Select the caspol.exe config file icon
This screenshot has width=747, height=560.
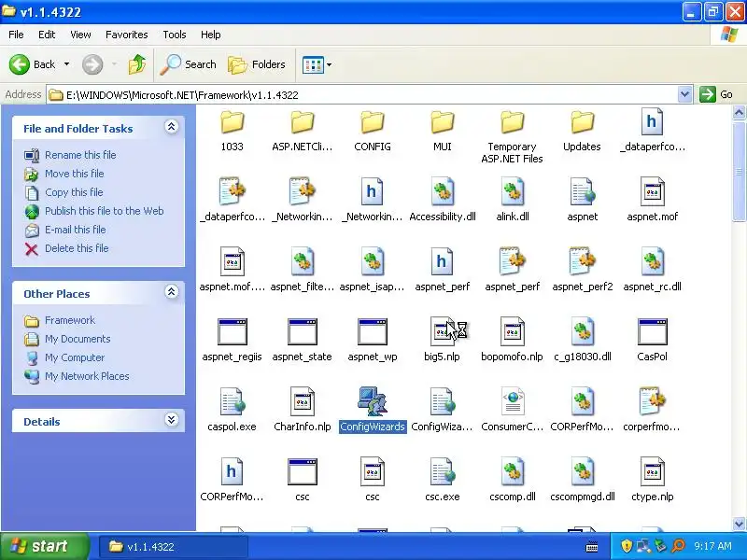click(232, 401)
